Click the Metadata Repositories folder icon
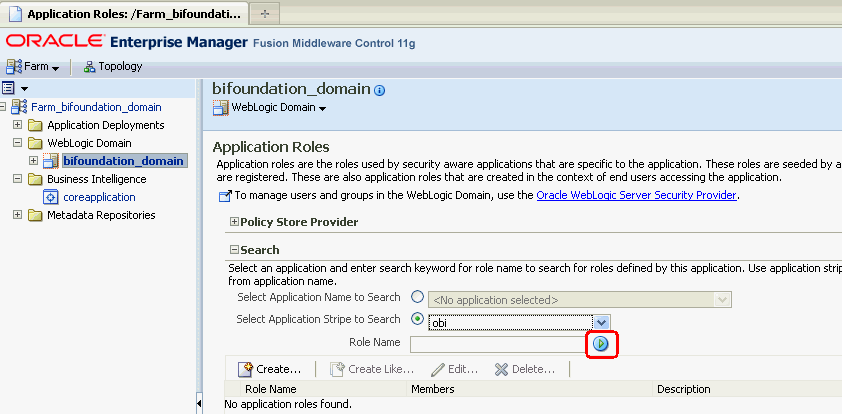 pos(35,215)
